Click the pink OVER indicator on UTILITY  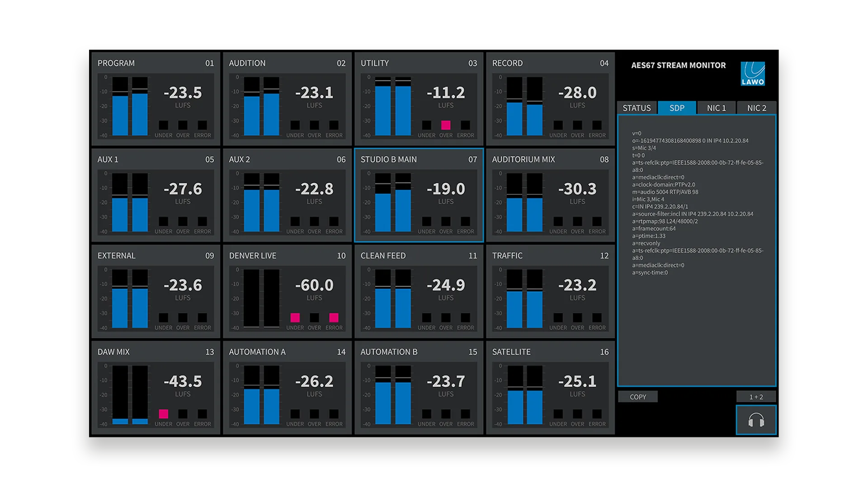point(446,125)
